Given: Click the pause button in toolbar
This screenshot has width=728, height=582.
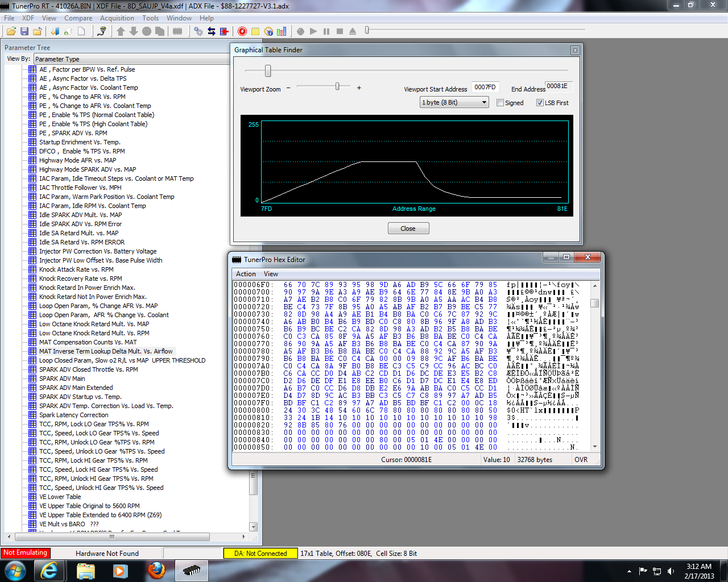Looking at the screenshot, I should (x=326, y=31).
